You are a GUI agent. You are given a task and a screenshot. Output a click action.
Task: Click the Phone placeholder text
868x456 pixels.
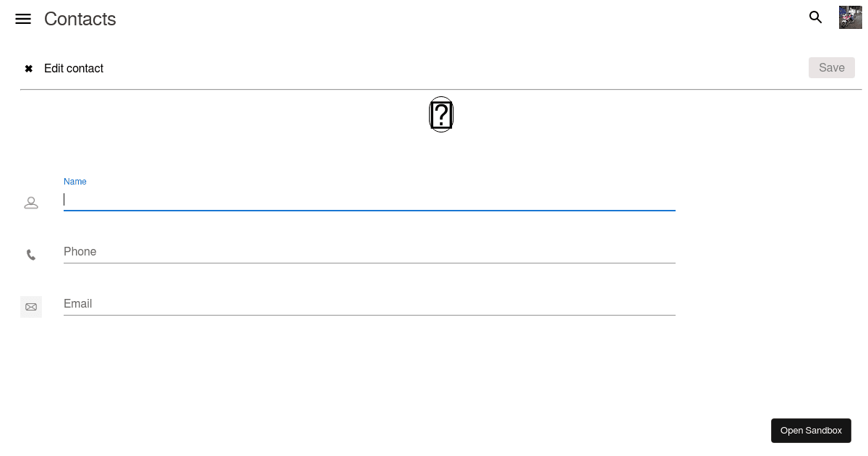pos(80,251)
